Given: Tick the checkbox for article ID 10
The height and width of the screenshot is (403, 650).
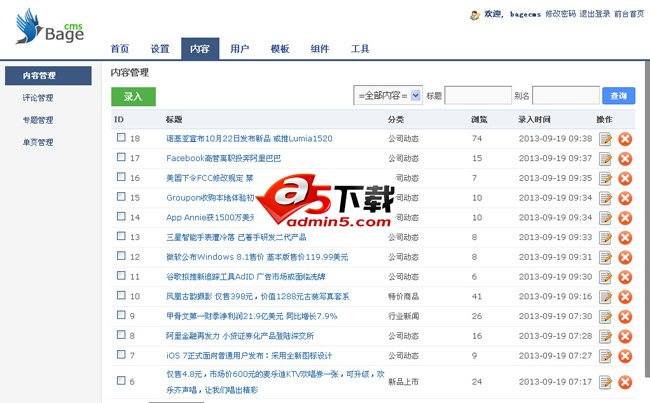Looking at the screenshot, I should pos(121,296).
